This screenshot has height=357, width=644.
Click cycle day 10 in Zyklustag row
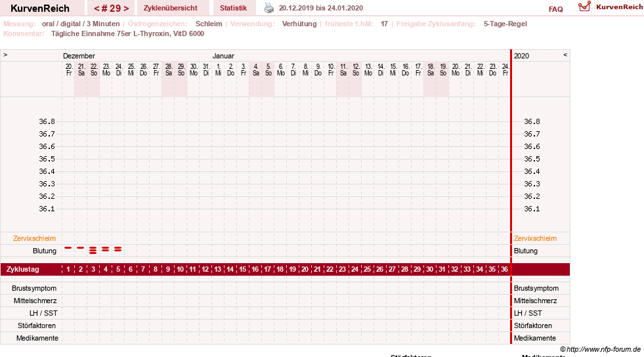(181, 269)
